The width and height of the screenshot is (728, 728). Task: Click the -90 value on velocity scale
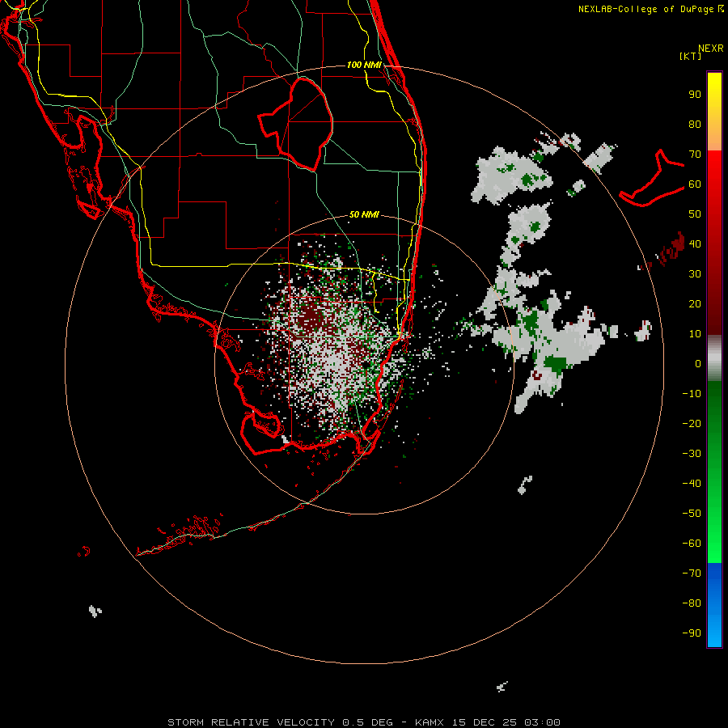click(x=692, y=633)
